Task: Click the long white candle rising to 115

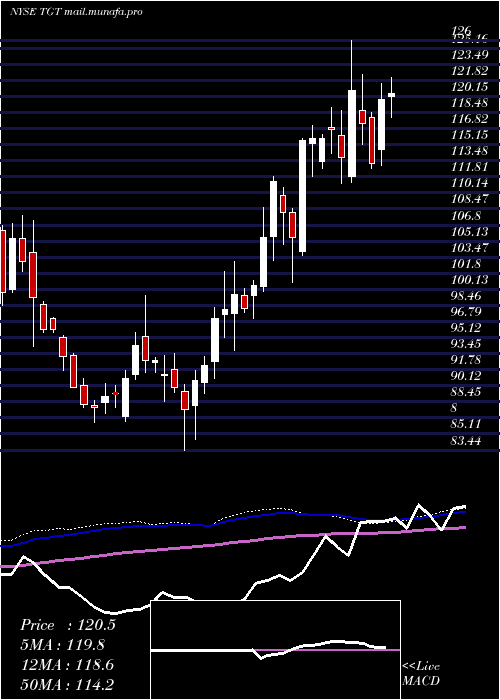Action: point(303,196)
